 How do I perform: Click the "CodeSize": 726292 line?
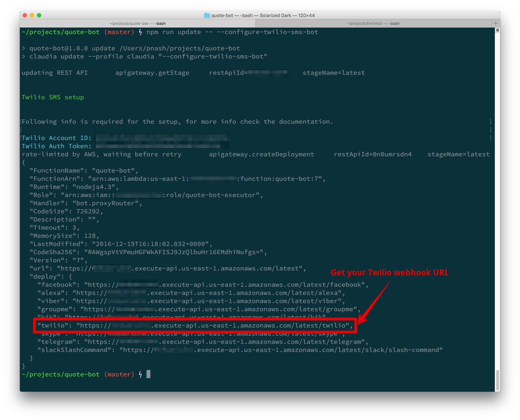66,211
